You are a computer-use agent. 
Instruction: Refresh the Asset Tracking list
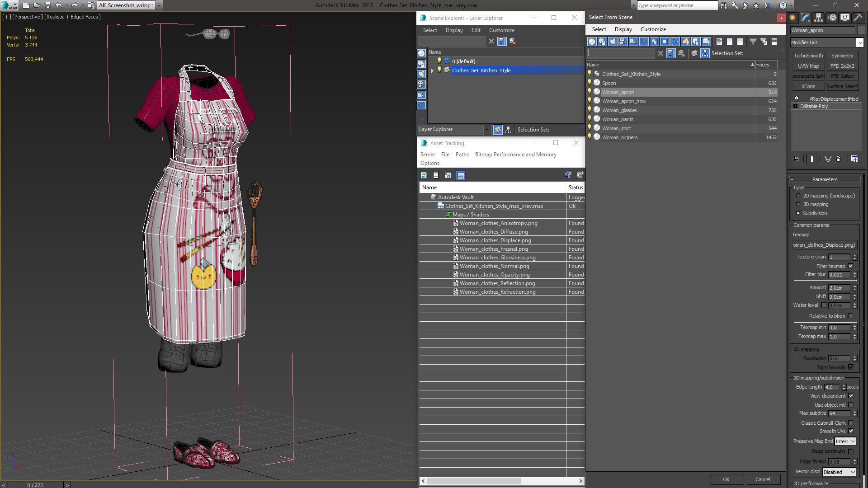tap(424, 175)
